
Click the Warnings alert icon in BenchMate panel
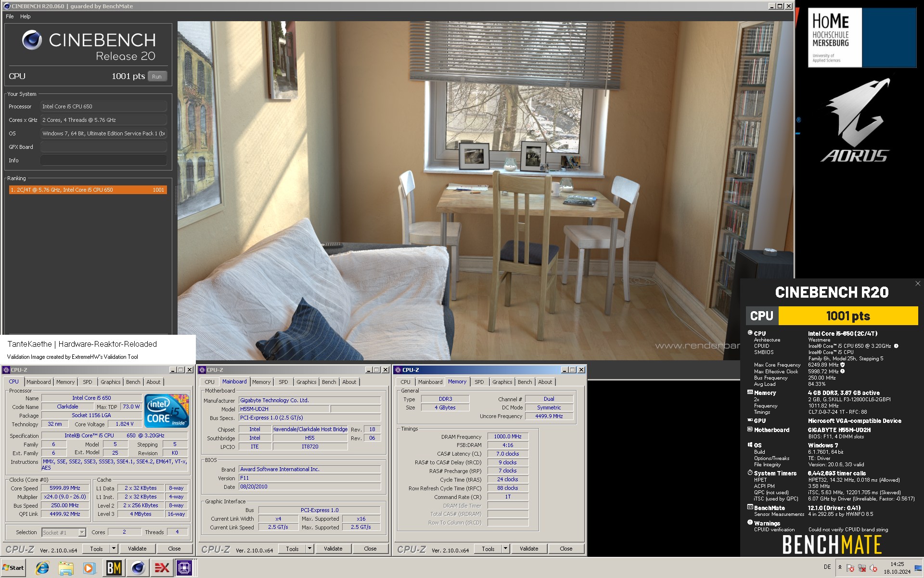coord(750,523)
